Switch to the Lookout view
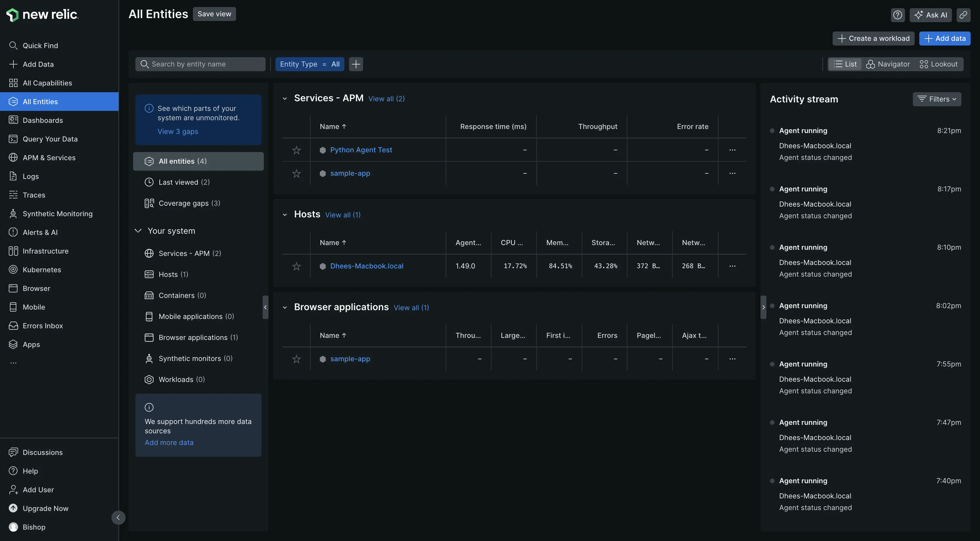Image resolution: width=980 pixels, height=541 pixels. [x=938, y=64]
